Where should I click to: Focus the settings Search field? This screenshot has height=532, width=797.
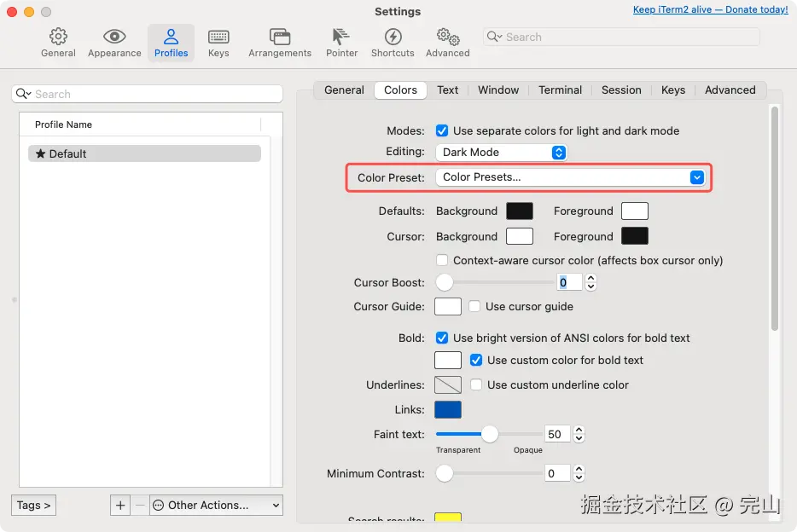click(x=621, y=37)
